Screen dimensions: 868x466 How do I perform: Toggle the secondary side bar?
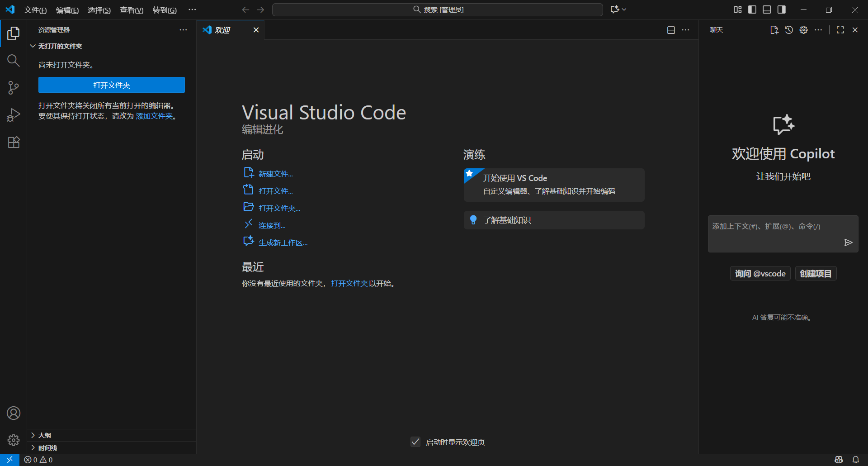(781, 10)
